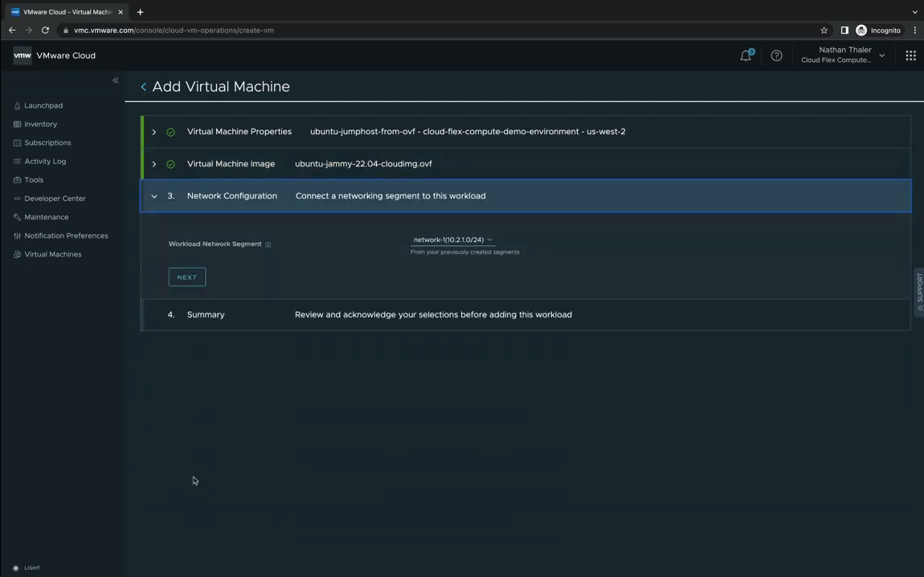This screenshot has width=924, height=577.
Task: Switch to the LIGHT theme toggle
Action: click(26, 568)
